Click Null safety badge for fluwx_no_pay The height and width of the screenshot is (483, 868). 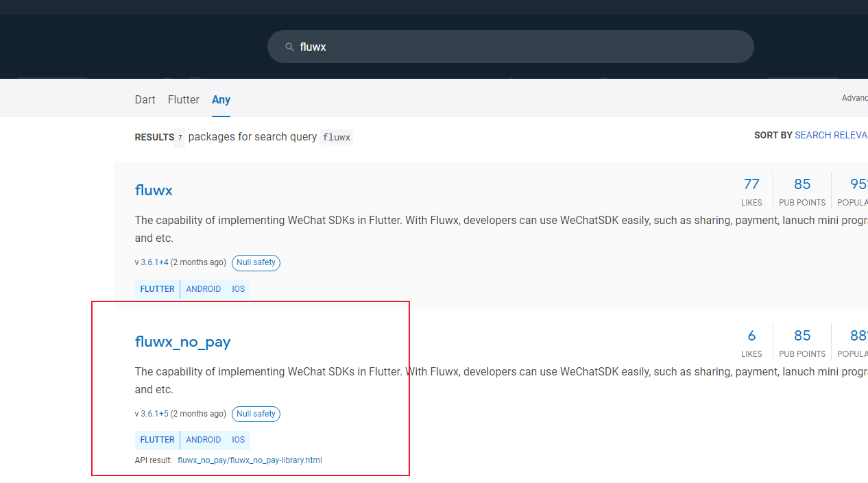(x=256, y=414)
